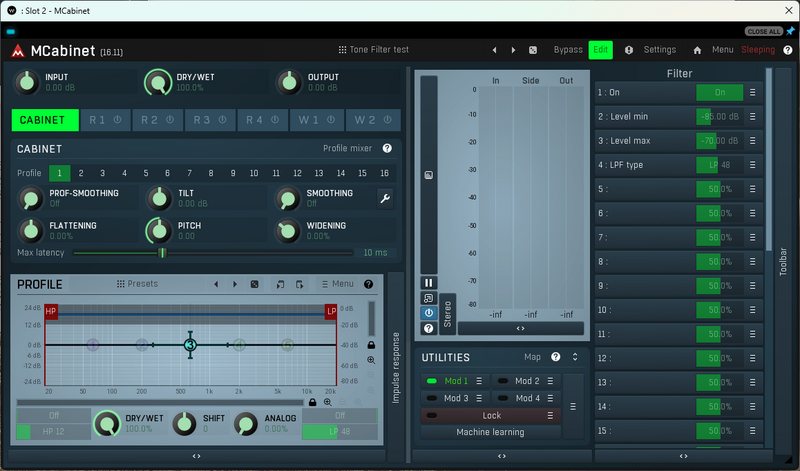
Task: Open Profile section help icon
Action: 368,284
